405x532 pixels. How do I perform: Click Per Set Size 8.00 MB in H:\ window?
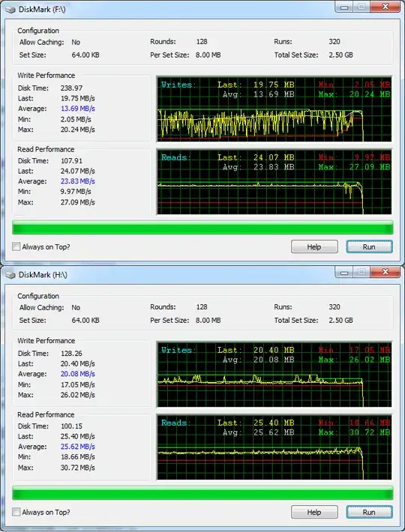[x=208, y=320]
